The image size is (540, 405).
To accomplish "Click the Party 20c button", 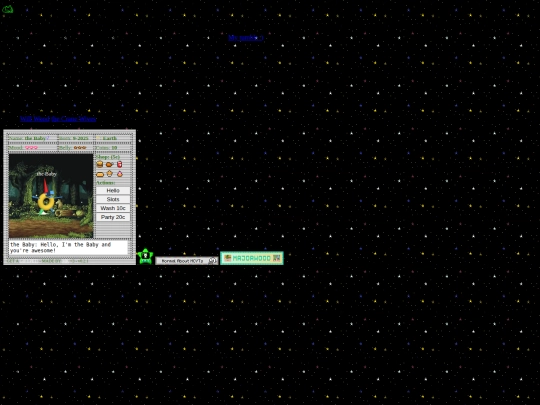I will click(113, 217).
